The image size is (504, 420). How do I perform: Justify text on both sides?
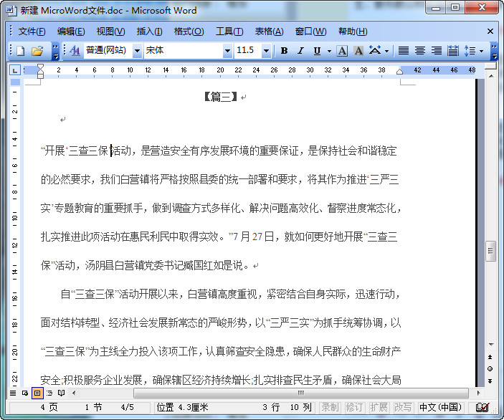[x=404, y=51]
